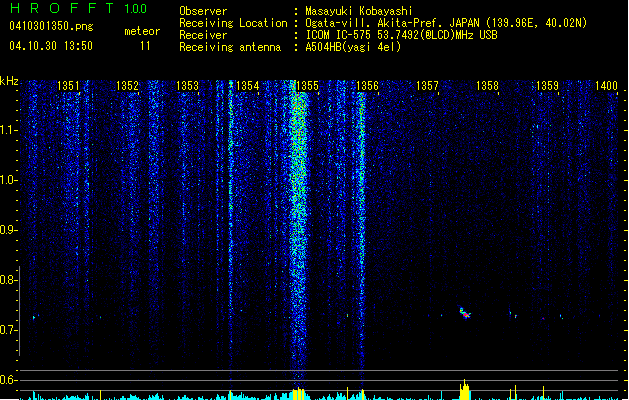Click the meteor count label

[x=142, y=31]
